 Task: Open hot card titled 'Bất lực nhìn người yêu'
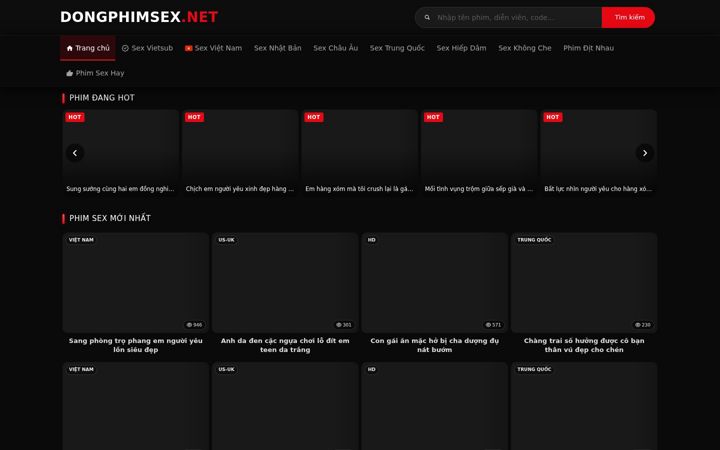[598, 153]
